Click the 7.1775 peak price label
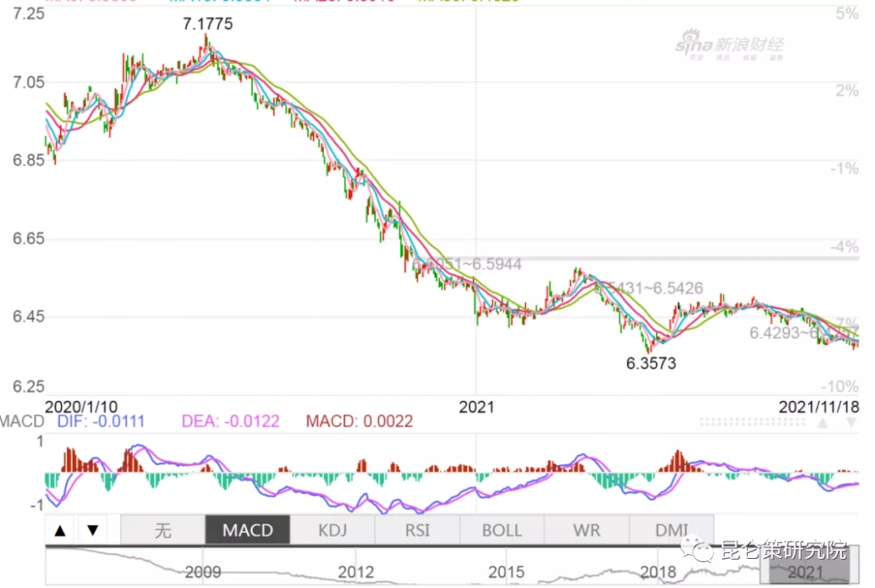 click(207, 24)
